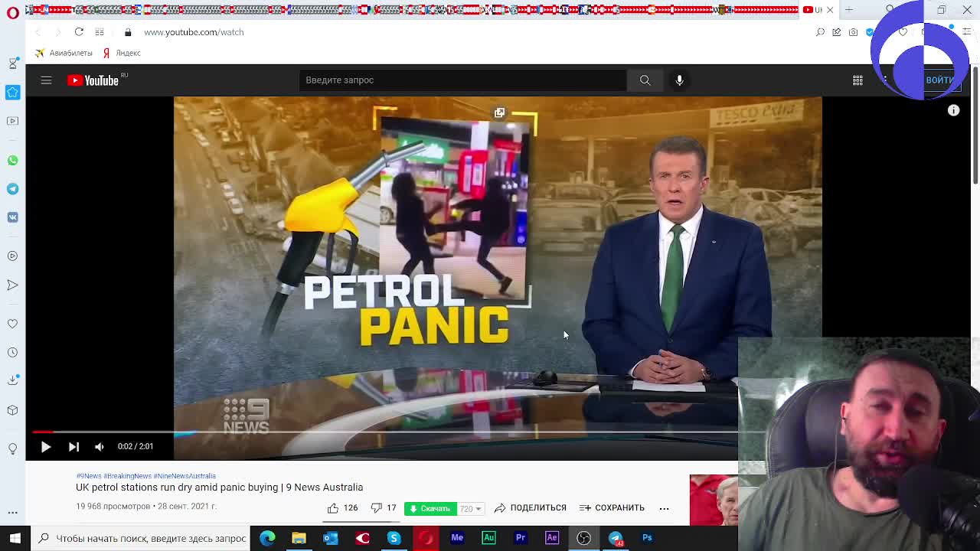Open Opera easy setup sliders menu
The image size is (980, 551).
(x=967, y=32)
